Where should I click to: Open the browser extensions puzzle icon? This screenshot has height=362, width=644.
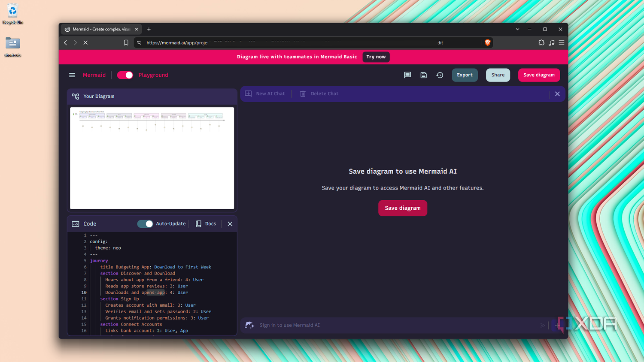tap(541, 42)
